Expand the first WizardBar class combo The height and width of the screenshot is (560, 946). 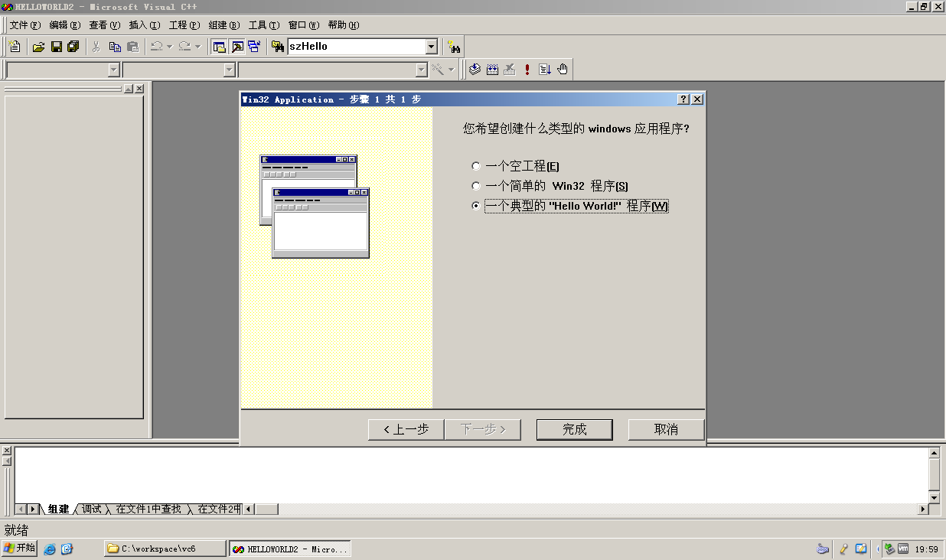pyautogui.click(x=114, y=70)
